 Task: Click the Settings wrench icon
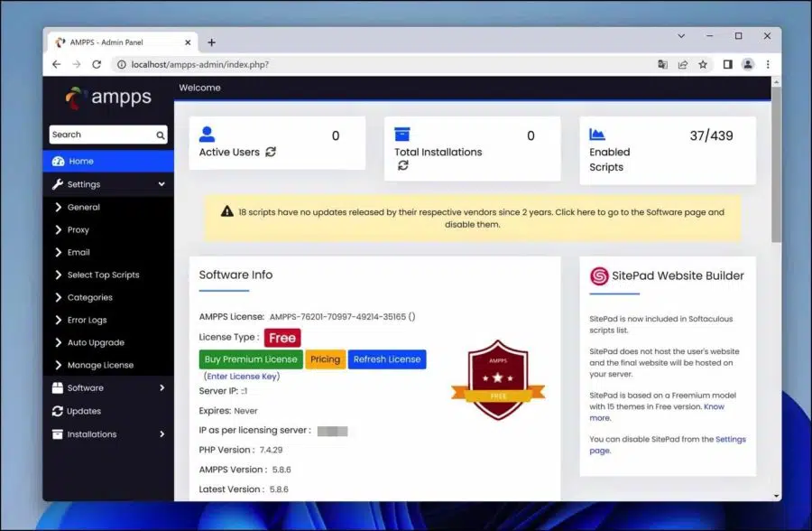[x=58, y=184]
